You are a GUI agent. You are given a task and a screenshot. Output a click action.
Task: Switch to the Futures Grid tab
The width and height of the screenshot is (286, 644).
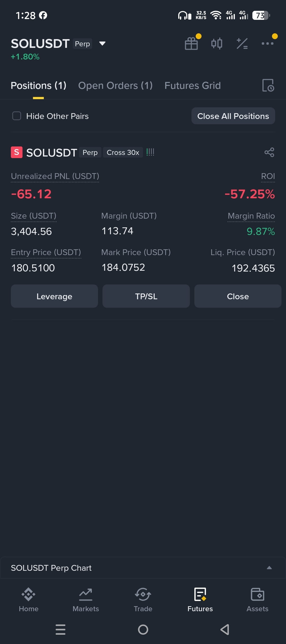[193, 86]
